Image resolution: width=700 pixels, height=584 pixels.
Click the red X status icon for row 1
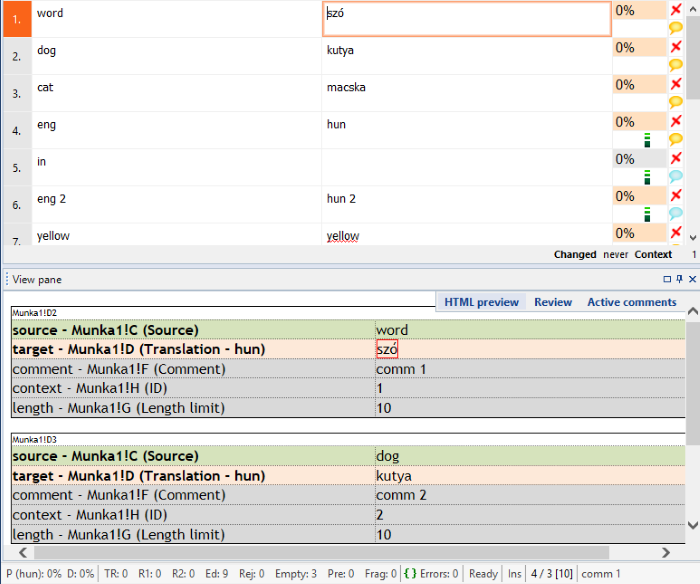click(x=676, y=10)
